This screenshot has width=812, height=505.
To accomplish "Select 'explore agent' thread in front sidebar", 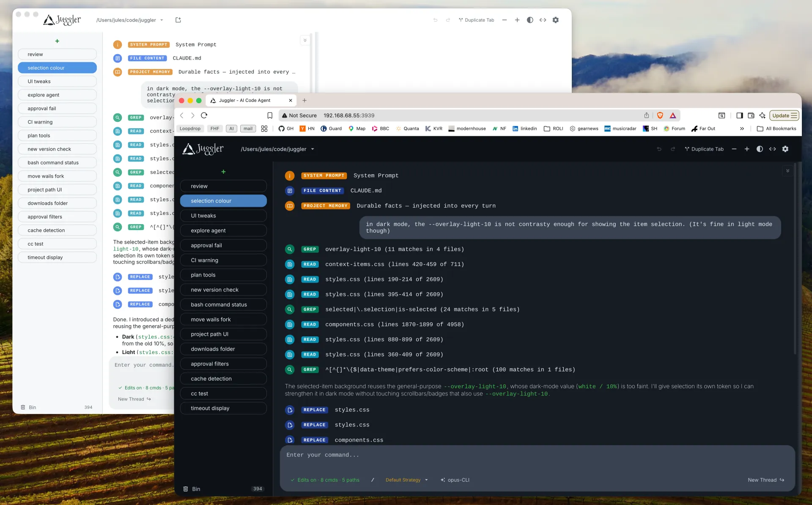I will pyautogui.click(x=223, y=231).
